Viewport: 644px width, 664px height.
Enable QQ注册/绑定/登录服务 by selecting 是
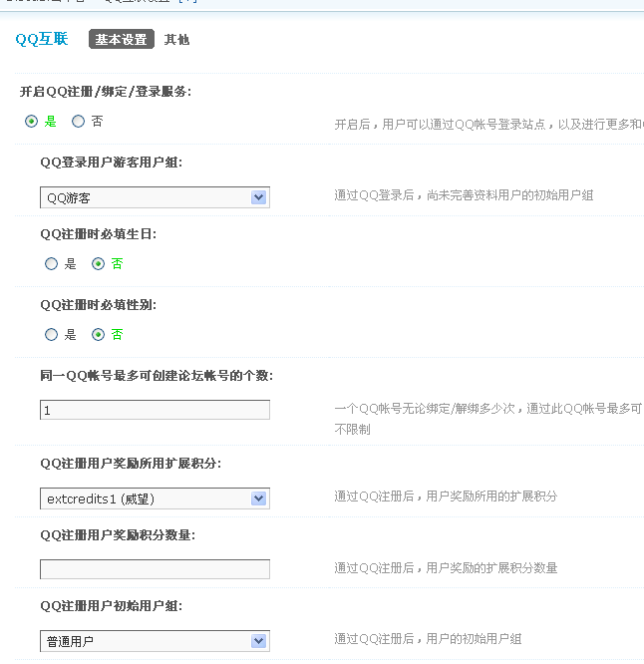(31, 122)
